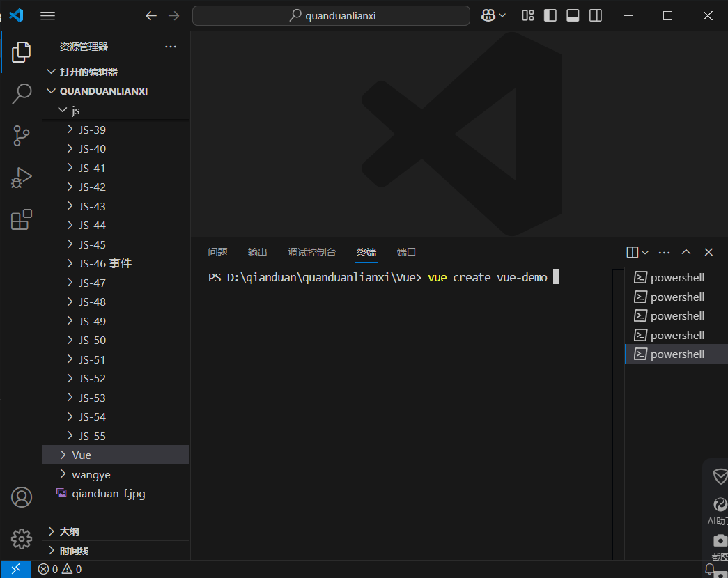The image size is (728, 578).
Task: Open terminal panel more actions ellipsis
Action: (665, 253)
